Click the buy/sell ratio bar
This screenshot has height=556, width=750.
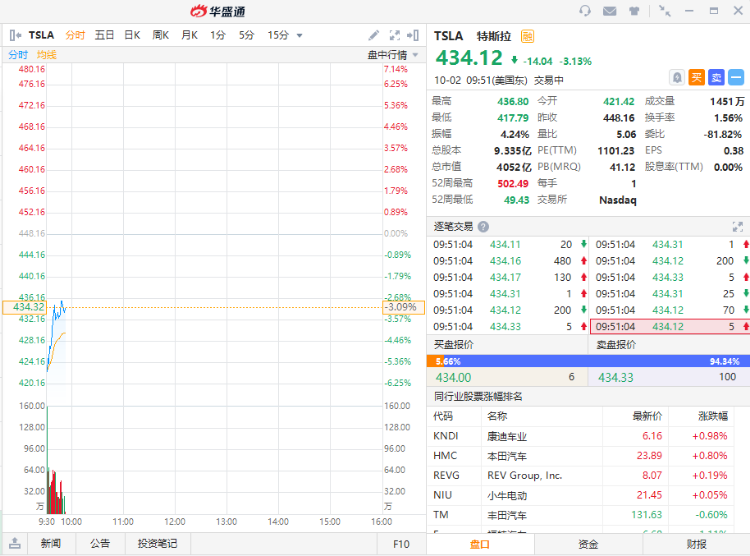(588, 361)
